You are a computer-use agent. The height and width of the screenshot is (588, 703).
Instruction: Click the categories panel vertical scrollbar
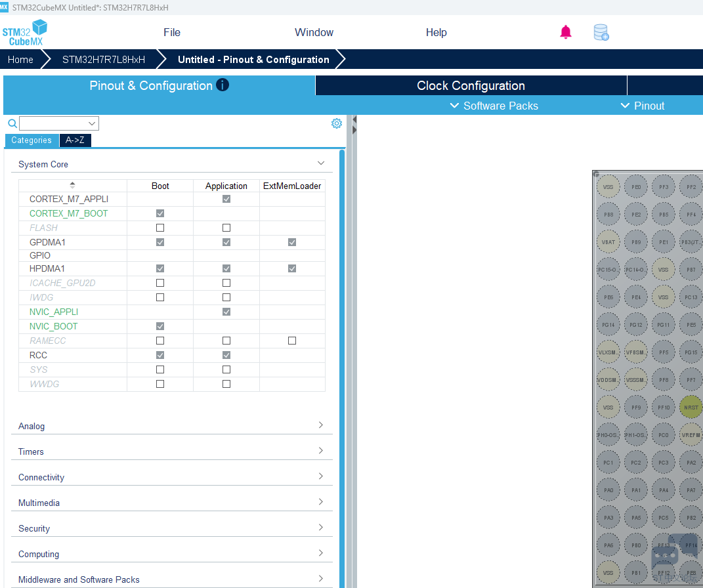(342, 367)
